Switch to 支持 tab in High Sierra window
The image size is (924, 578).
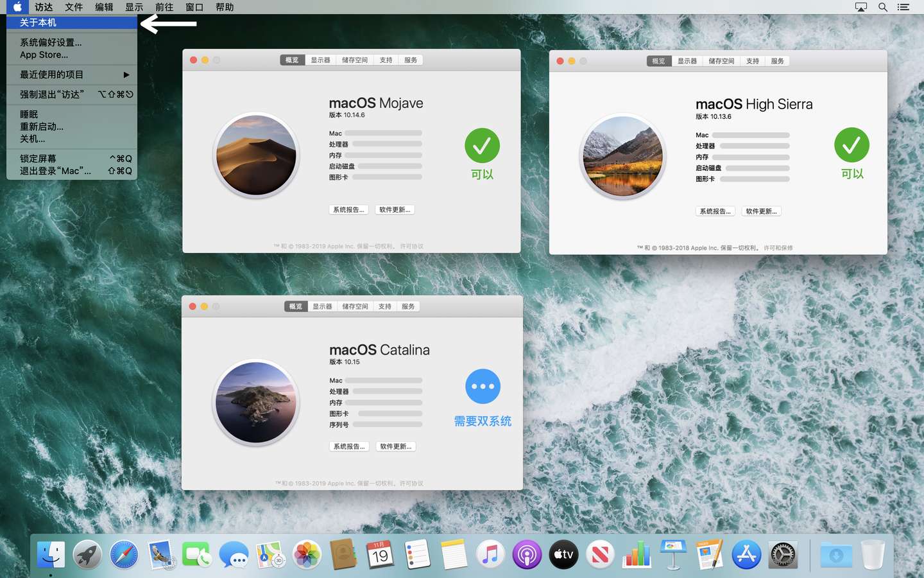[x=753, y=61]
